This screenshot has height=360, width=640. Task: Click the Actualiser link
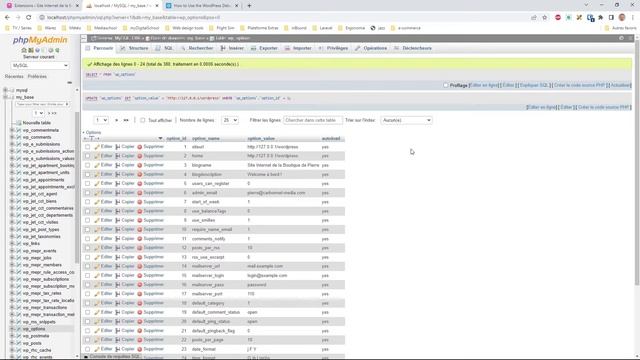620,85
